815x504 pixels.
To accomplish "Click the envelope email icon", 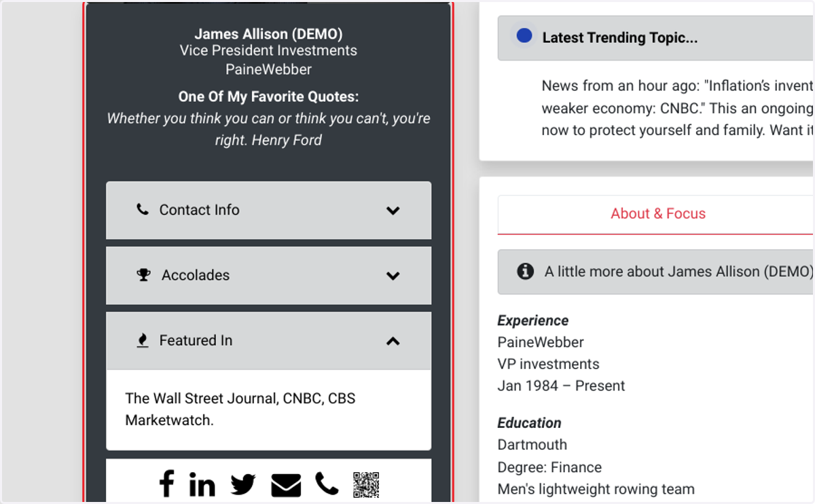I will (286, 485).
